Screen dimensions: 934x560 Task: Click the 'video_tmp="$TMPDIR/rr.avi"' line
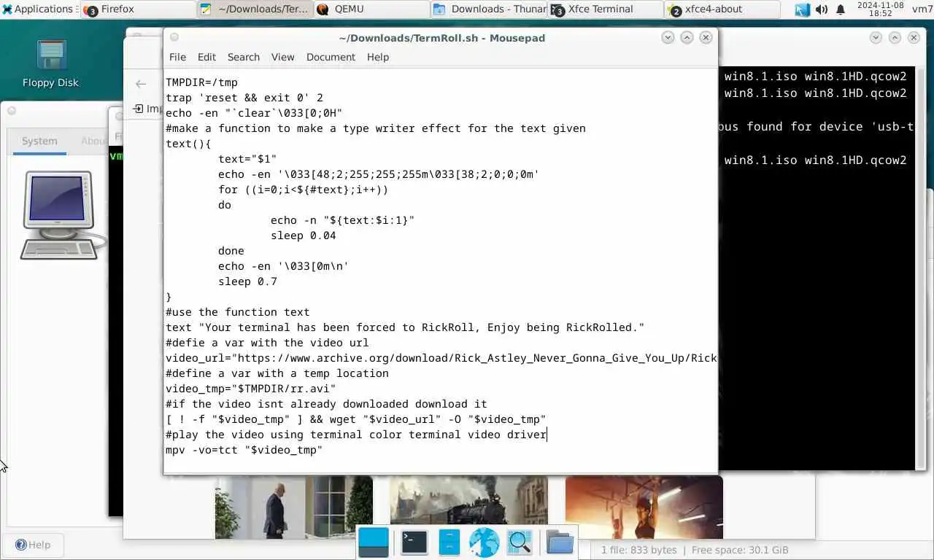coord(251,389)
